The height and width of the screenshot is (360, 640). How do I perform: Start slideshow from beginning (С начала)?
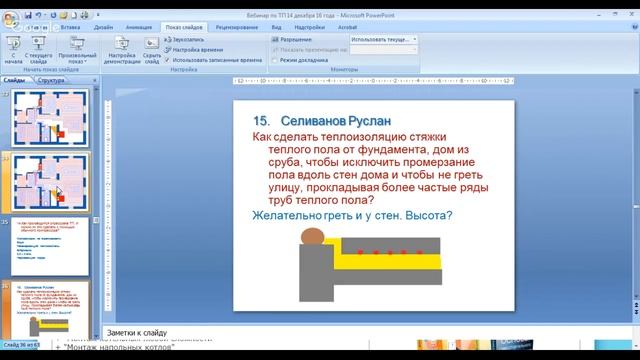click(x=13, y=50)
